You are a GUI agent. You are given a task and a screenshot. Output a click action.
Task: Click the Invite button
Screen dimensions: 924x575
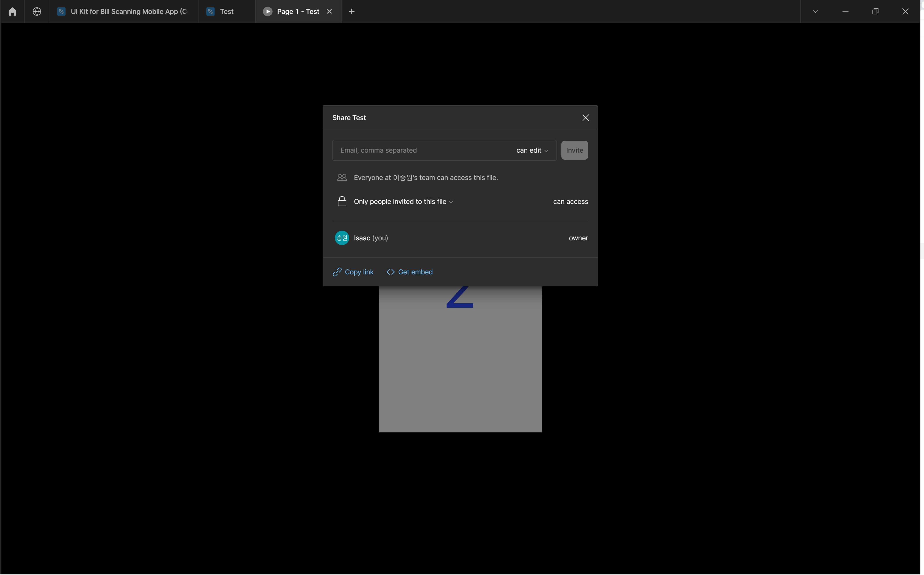(574, 150)
